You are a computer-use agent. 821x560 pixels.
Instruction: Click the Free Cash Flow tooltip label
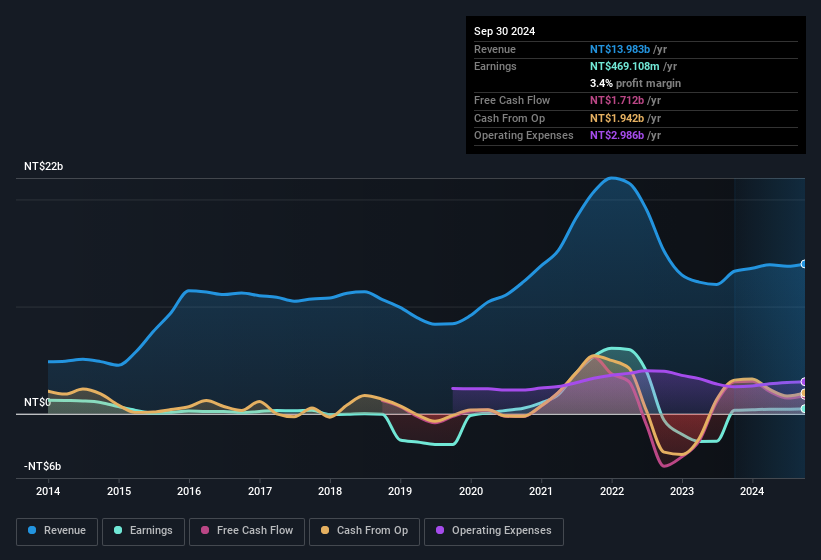pos(512,100)
